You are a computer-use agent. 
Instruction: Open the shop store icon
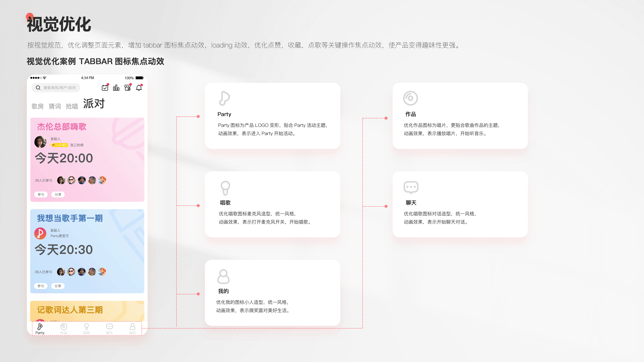[x=128, y=87]
